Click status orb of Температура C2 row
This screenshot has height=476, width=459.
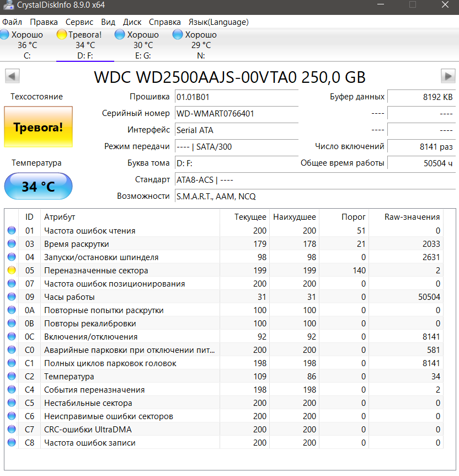(x=12, y=376)
